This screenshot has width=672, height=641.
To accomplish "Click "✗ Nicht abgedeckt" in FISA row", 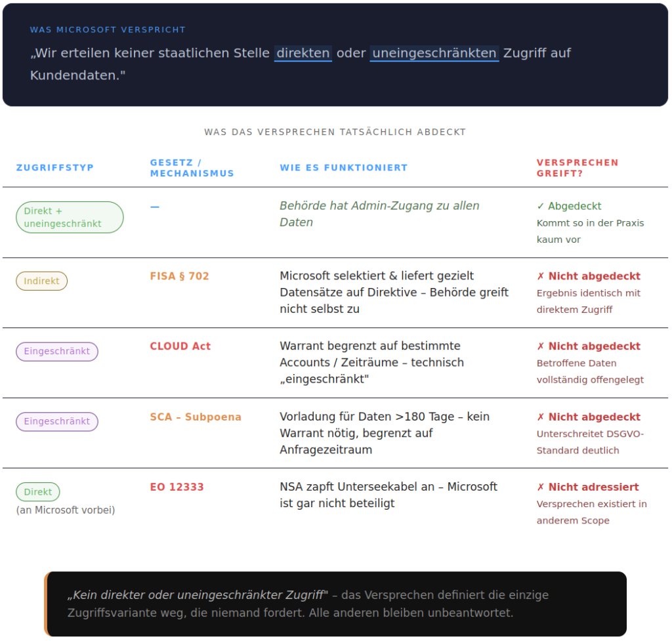I will coord(588,276).
